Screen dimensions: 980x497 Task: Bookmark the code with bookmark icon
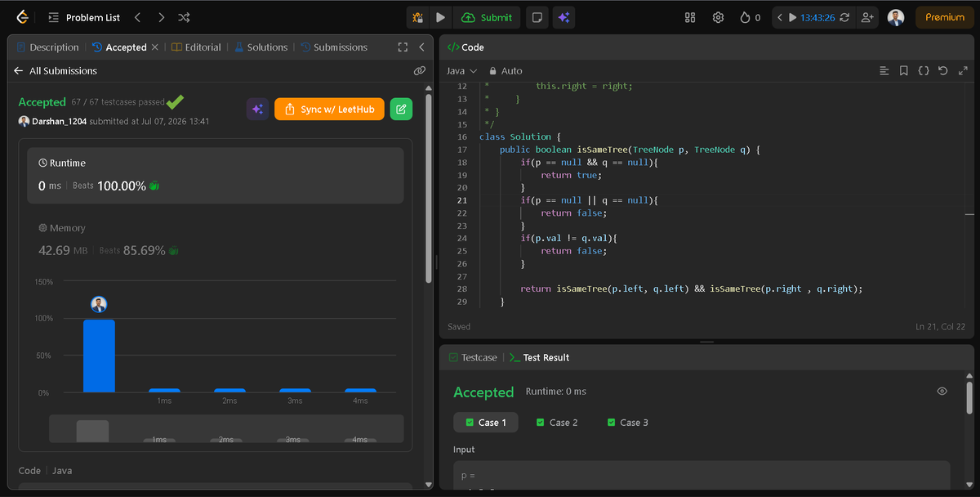click(904, 71)
